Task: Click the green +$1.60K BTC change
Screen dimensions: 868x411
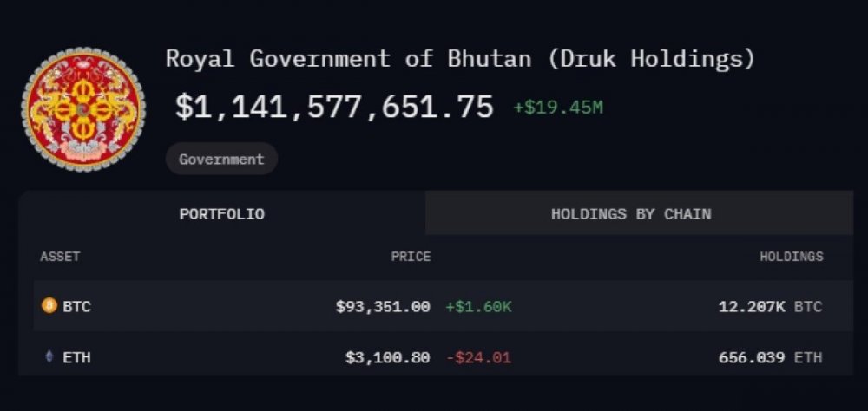Action: (x=478, y=306)
